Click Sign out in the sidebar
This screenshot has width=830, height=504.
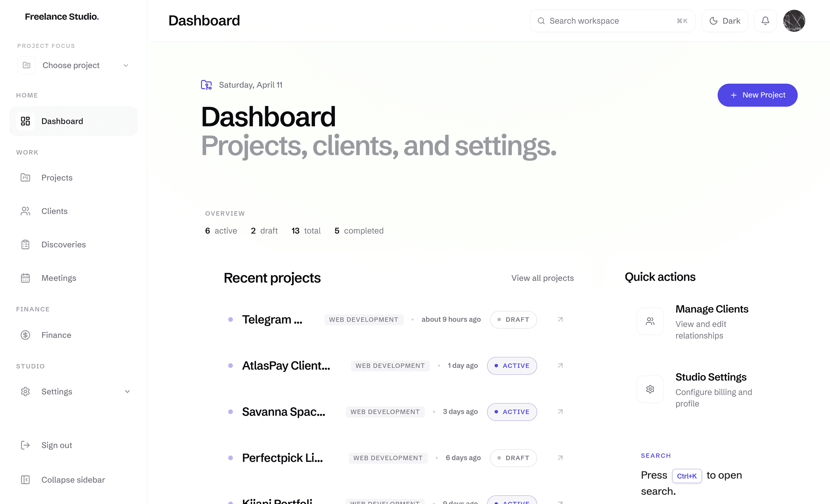pos(56,445)
